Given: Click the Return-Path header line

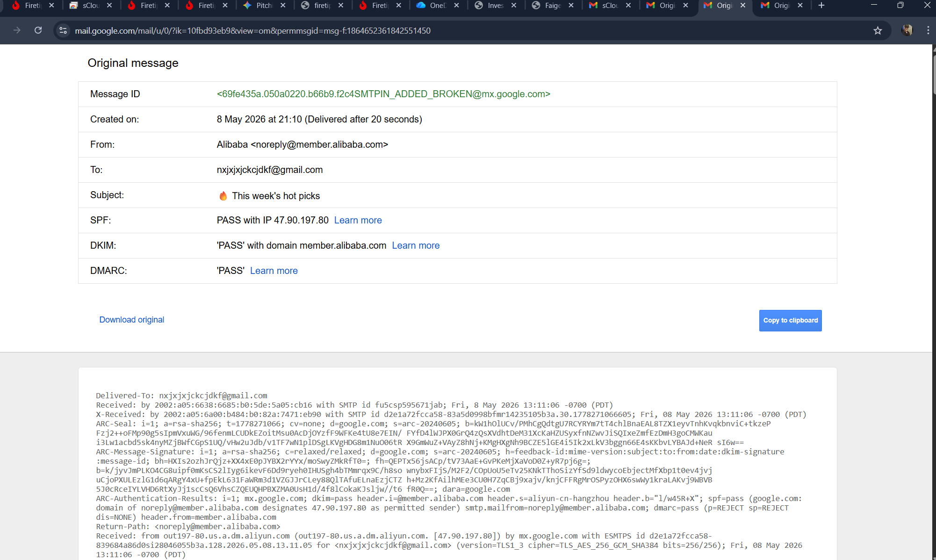Looking at the screenshot, I should coord(188,526).
